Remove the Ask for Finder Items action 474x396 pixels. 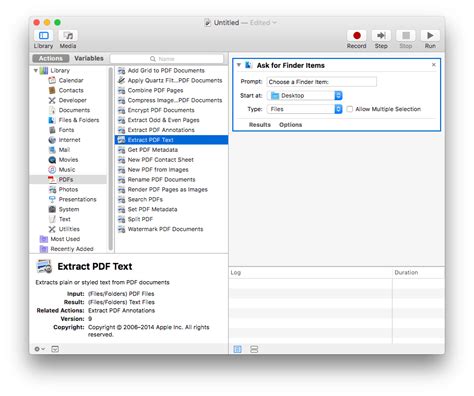coord(434,65)
